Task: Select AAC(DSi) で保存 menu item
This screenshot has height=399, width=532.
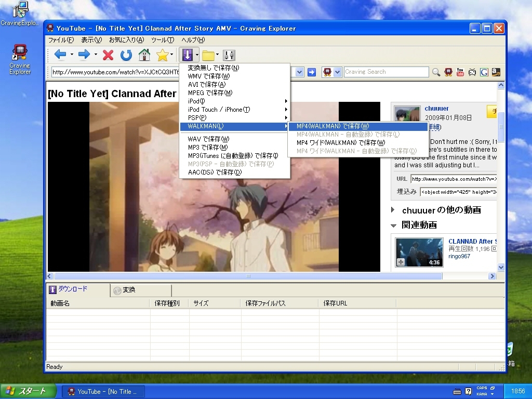Action: [x=234, y=172]
